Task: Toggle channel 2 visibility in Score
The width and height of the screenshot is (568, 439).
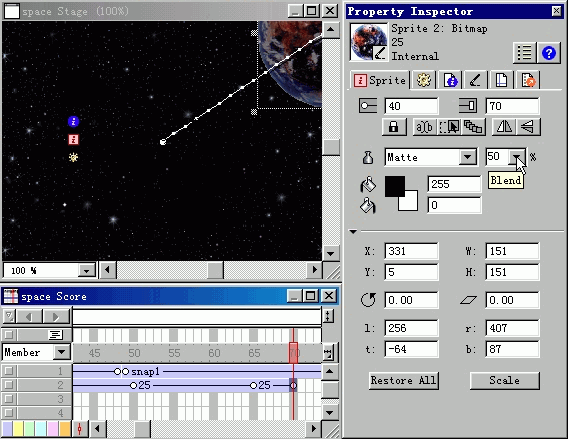Action: pyautogui.click(x=9, y=385)
